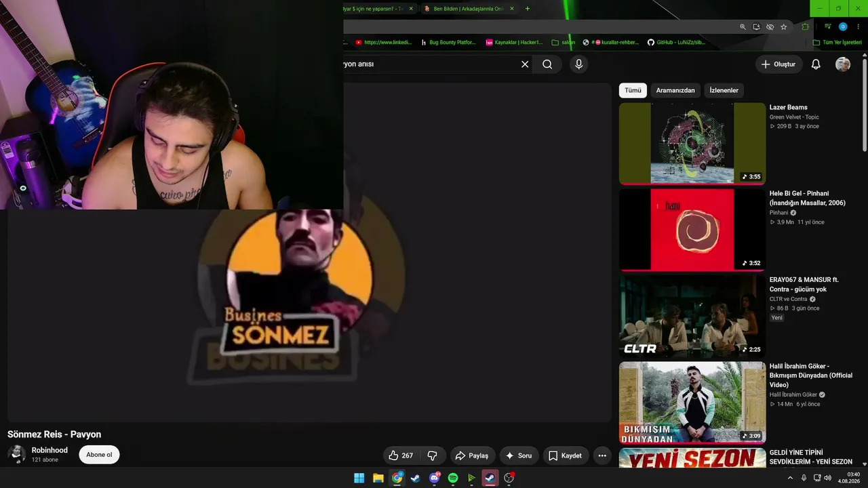Open the media control icon in browser toolbar

(x=828, y=27)
